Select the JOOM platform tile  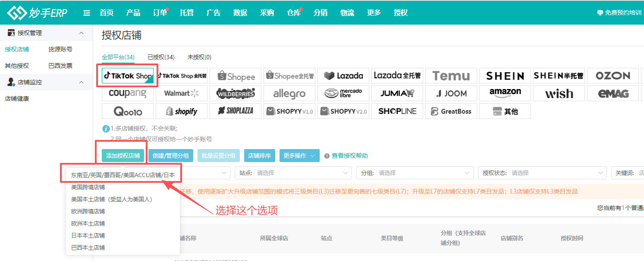coord(451,93)
